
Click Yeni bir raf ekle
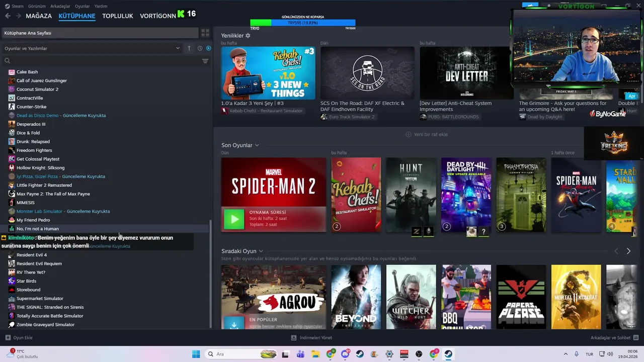pyautogui.click(x=431, y=134)
